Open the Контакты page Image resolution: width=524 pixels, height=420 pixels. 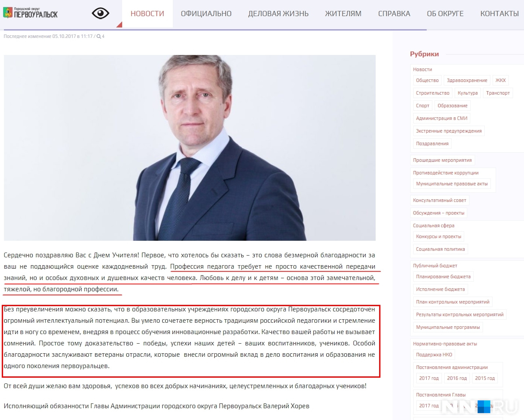tap(500, 14)
